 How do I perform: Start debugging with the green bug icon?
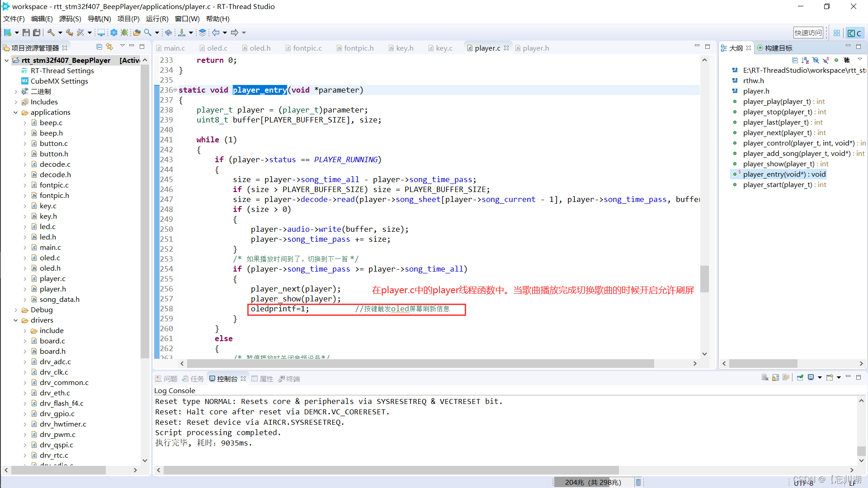pos(124,33)
